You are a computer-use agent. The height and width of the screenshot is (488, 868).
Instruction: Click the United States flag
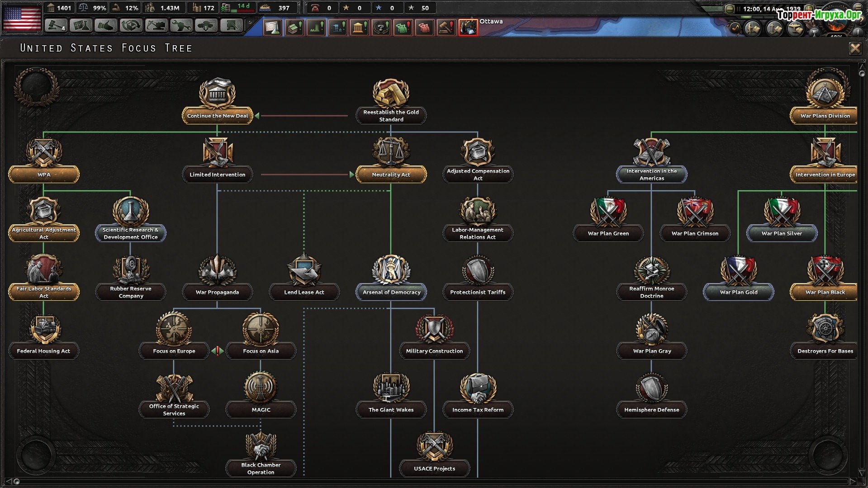[22, 17]
